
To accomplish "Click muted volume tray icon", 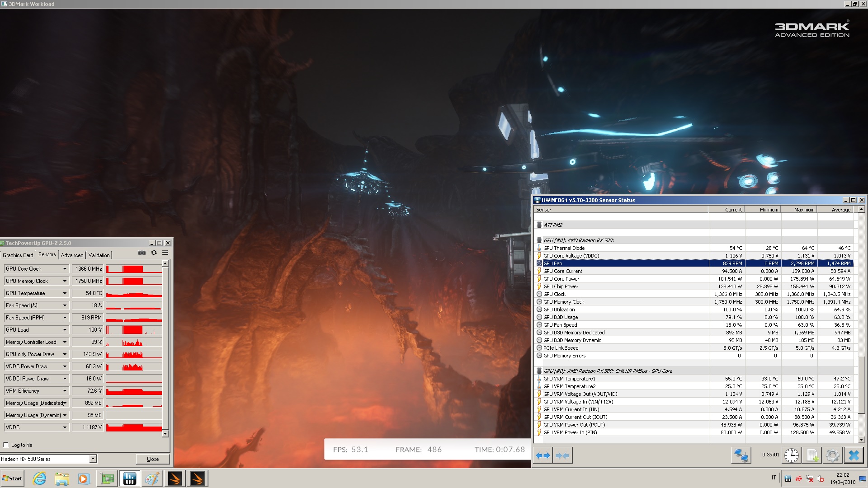I will coord(821,479).
